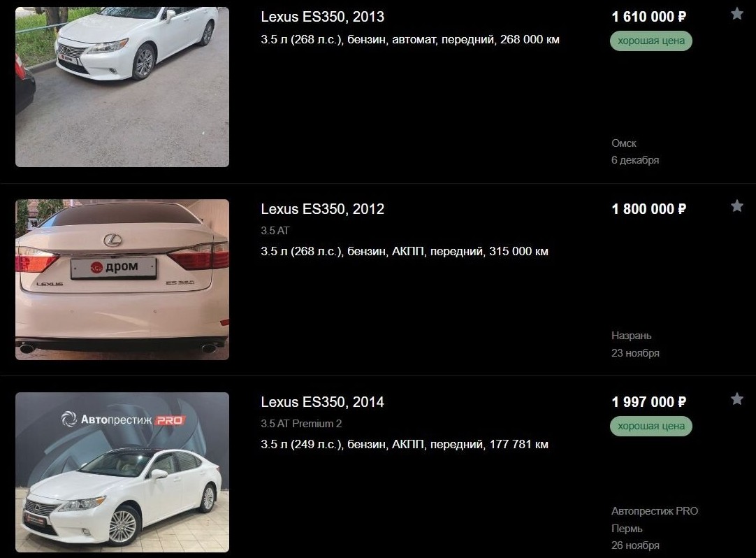756x558 pixels.
Task: Click the 268 000 км specs line
Action: click(x=410, y=40)
